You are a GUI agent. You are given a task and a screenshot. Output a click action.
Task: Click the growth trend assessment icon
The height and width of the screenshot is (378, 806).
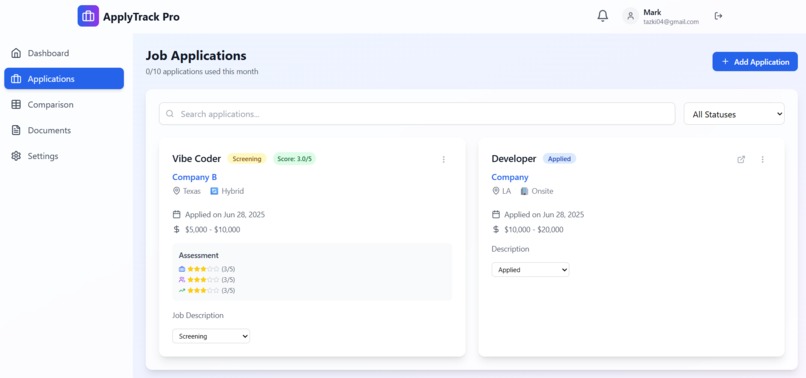tap(181, 291)
